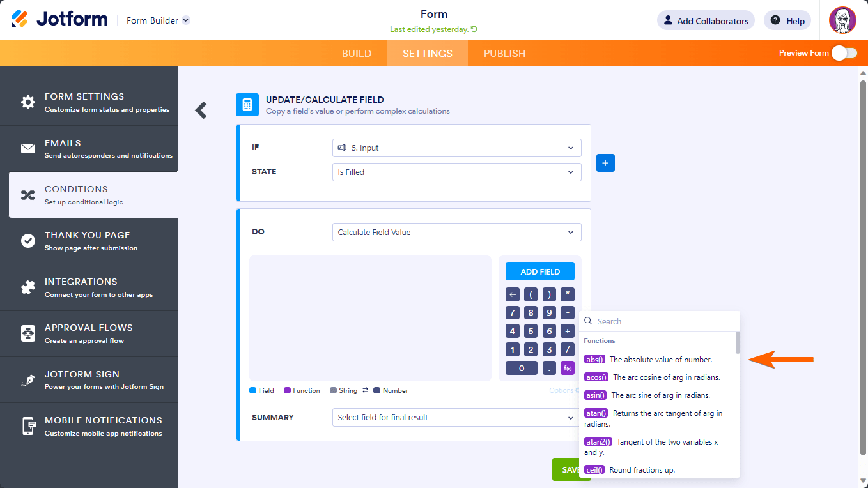Switch to the BUILD tab
This screenshot has width=868, height=488.
tap(357, 53)
